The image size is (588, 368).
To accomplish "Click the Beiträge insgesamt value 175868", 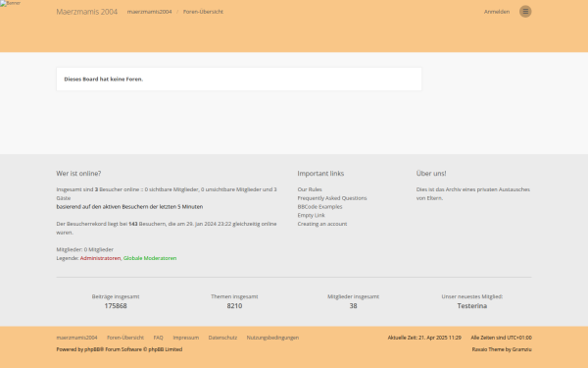I will pos(116,305).
